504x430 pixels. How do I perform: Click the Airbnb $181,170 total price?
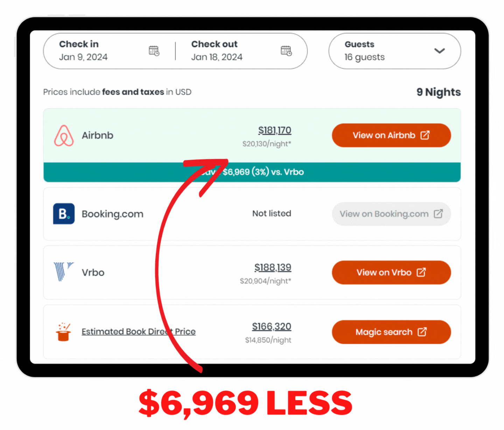point(275,130)
